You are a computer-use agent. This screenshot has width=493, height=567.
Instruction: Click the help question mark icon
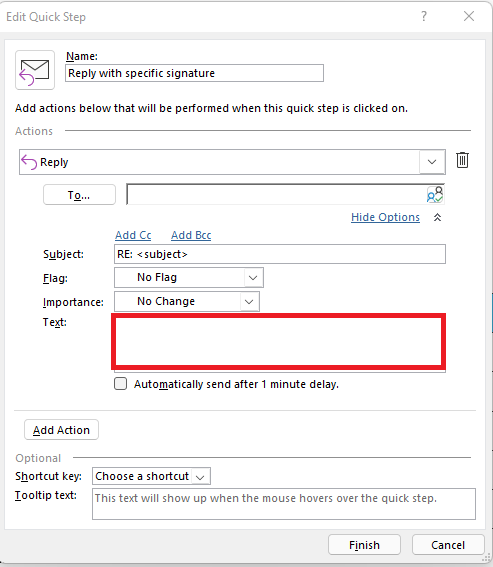click(424, 16)
